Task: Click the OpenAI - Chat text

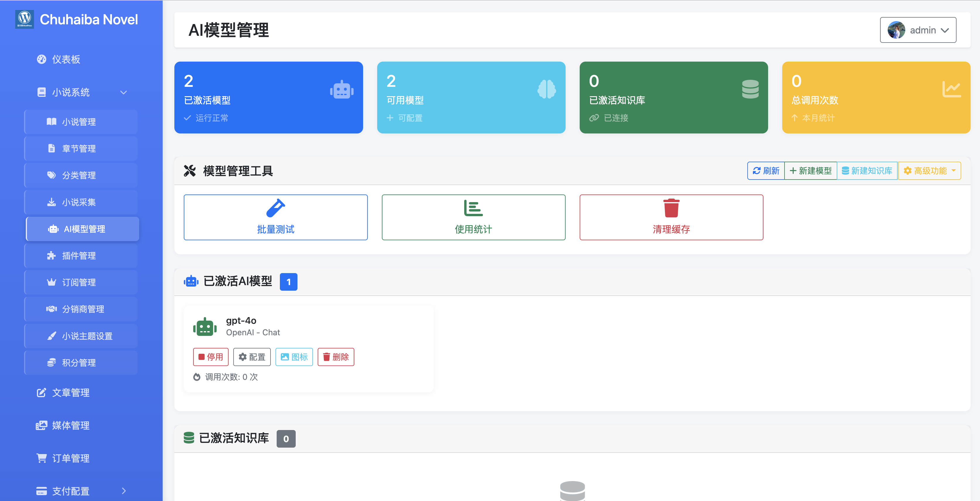Action: pyautogui.click(x=253, y=332)
